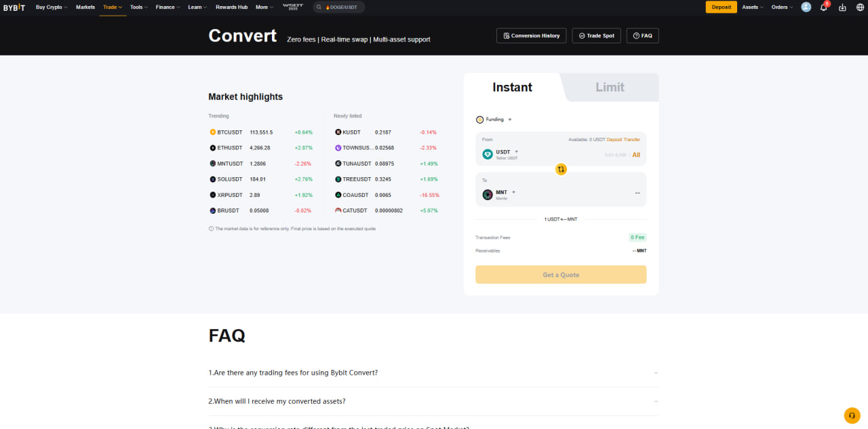Click the KUSDT coin icon
Viewport: 868px width, 429px height.
[x=338, y=132]
